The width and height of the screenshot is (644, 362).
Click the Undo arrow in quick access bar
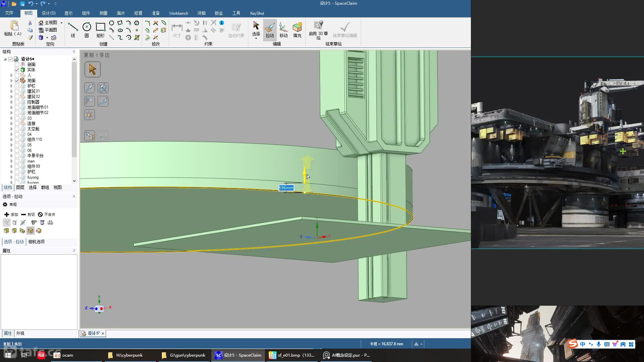31,4
